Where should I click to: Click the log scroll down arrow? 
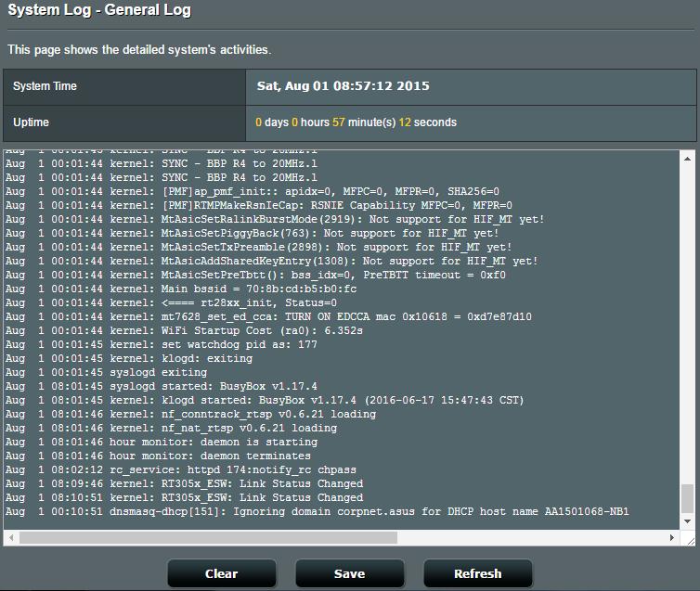coord(688,521)
